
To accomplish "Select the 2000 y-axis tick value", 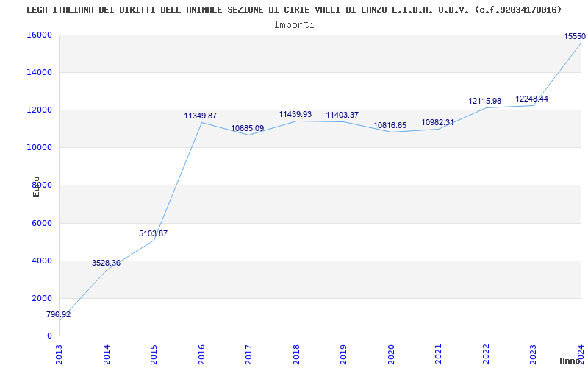I will pyautogui.click(x=42, y=298).
